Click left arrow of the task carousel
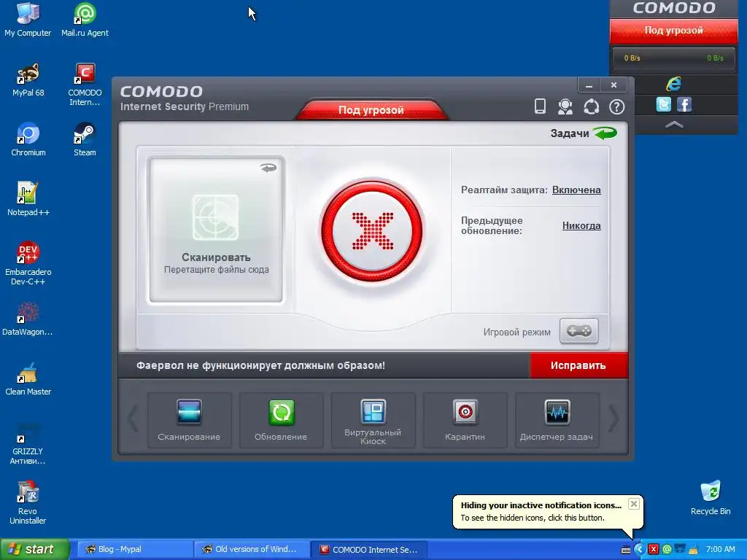The image size is (747, 560). point(133,419)
